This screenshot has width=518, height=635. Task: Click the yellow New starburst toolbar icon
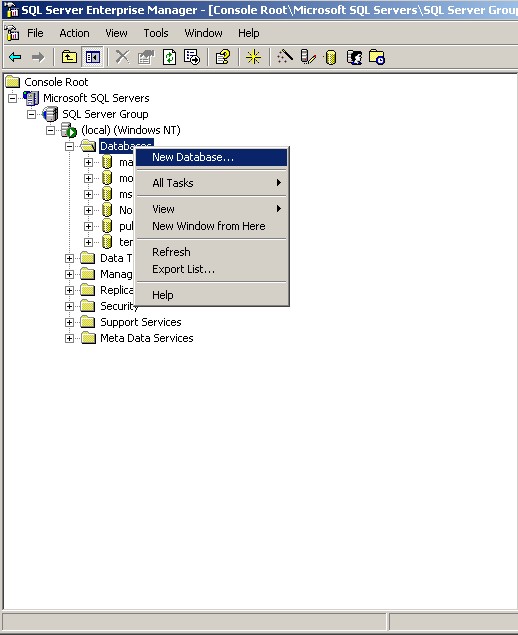(x=254, y=57)
